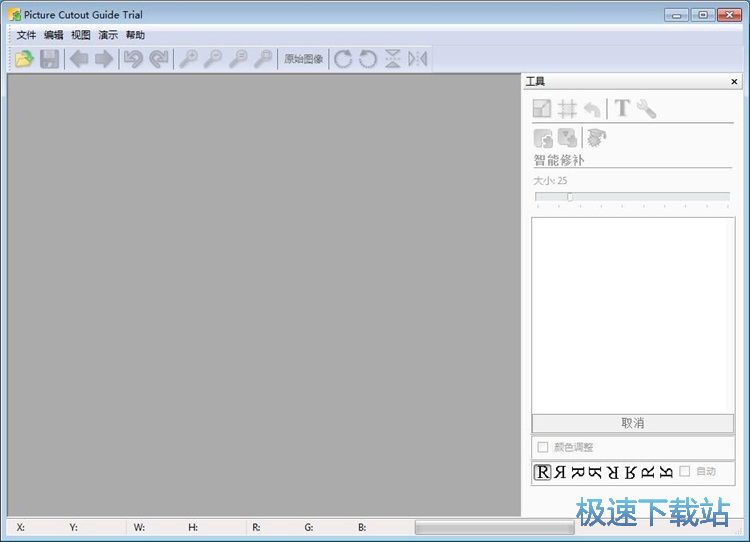
Task: Open the 编辑 edit menu
Action: coord(54,35)
